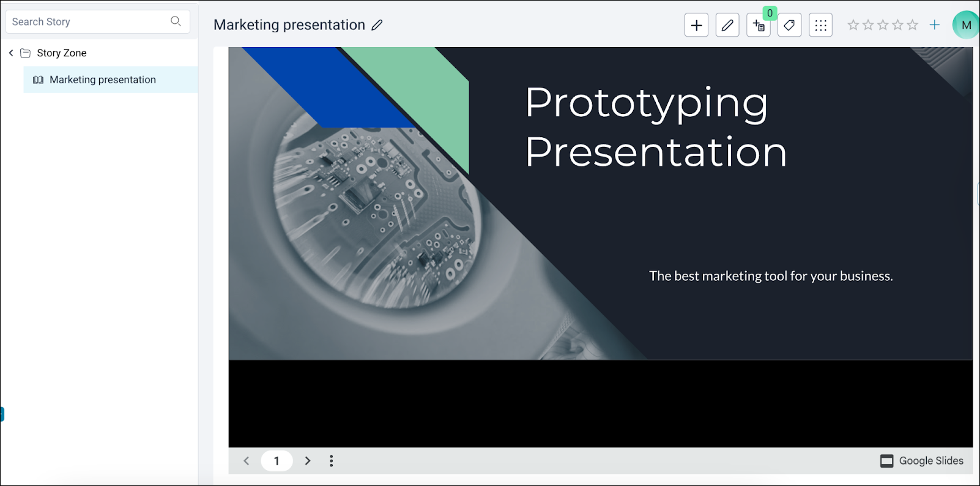This screenshot has width=980, height=486.
Task: Collapse the Story Zone folder chevron
Action: coord(11,53)
